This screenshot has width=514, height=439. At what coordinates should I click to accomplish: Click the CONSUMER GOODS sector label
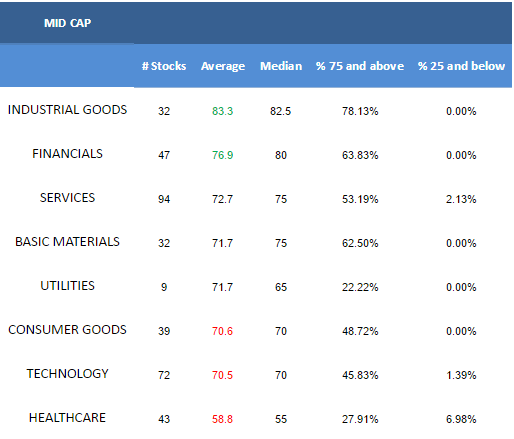tap(67, 330)
